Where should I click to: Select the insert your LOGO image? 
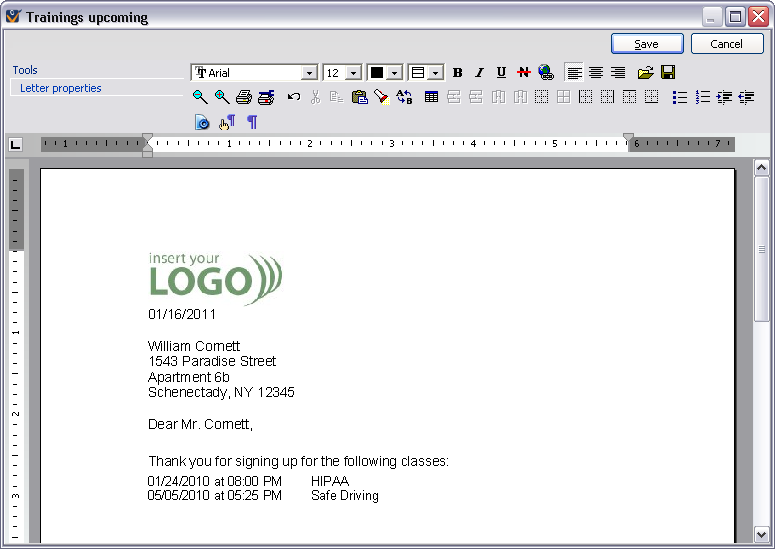coord(215,279)
